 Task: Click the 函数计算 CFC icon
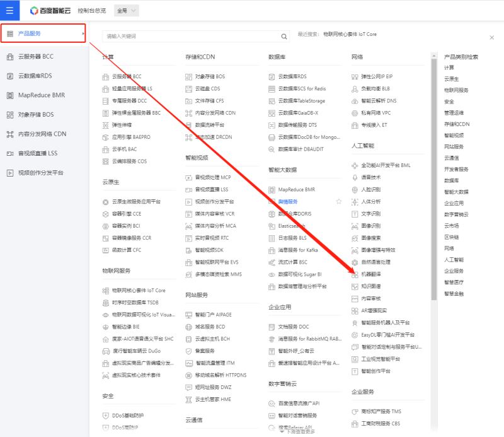pyautogui.click(x=105, y=250)
